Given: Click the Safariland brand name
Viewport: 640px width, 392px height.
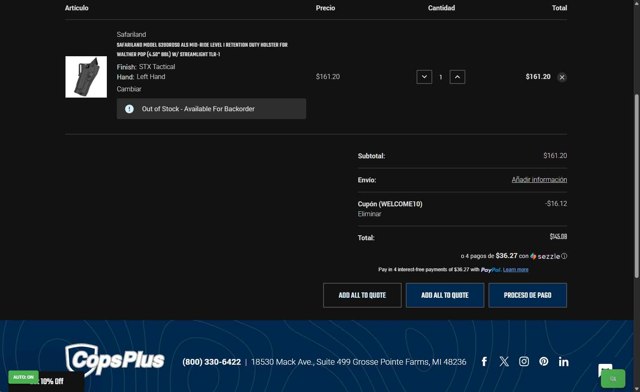Looking at the screenshot, I should (x=131, y=34).
